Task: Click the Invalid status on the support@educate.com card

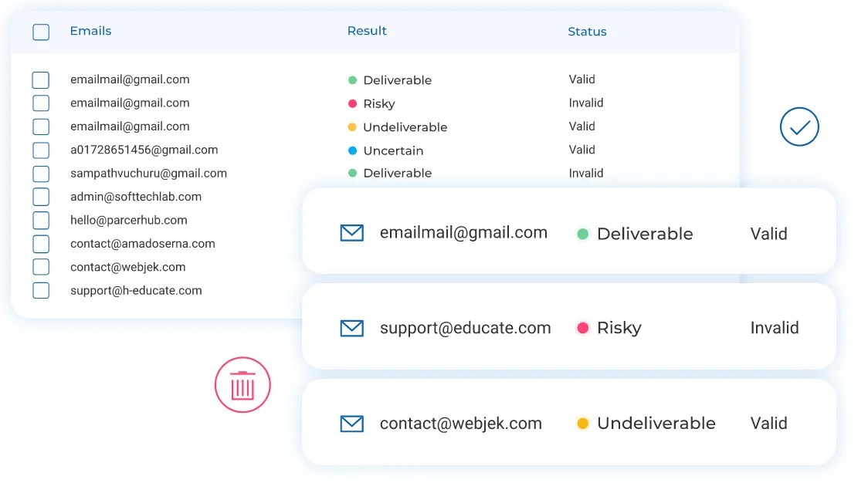Action: coord(775,328)
